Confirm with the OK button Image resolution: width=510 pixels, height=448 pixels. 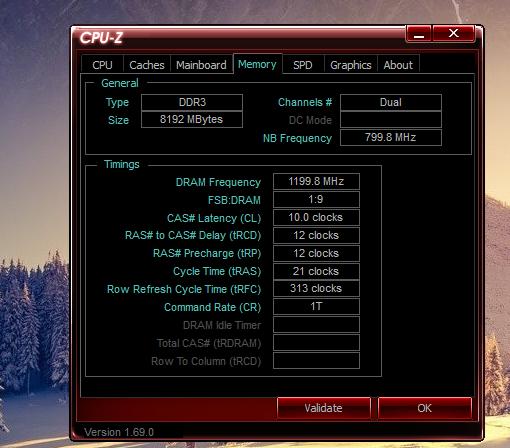pyautogui.click(x=424, y=408)
